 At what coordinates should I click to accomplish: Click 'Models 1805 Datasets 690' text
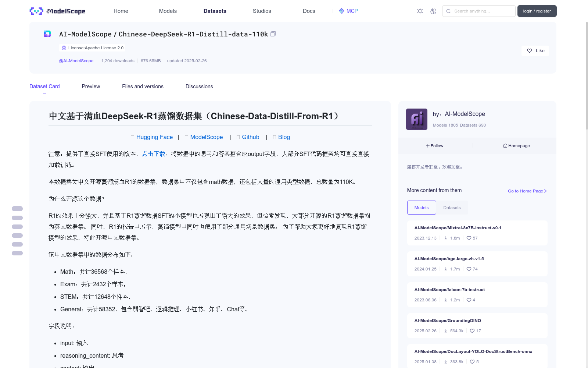[459, 125]
